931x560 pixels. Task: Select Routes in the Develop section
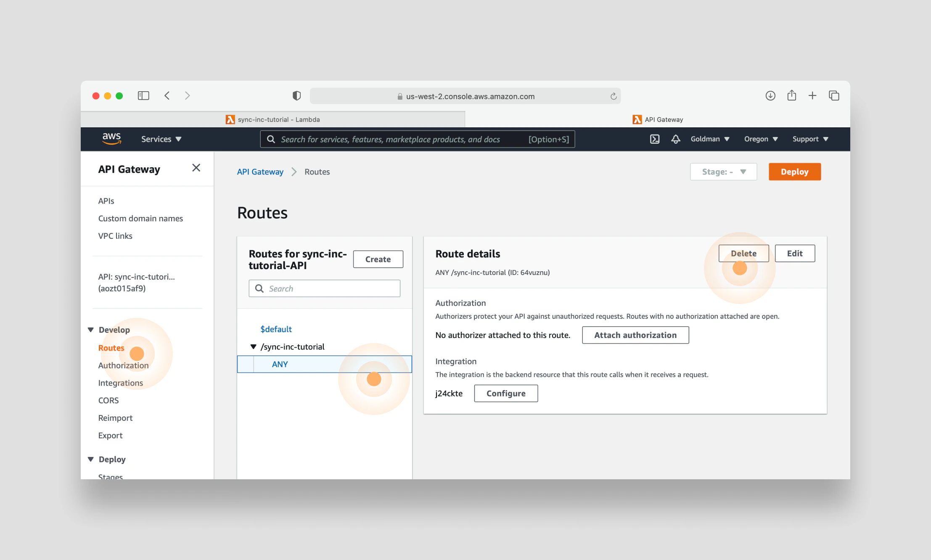click(x=111, y=348)
